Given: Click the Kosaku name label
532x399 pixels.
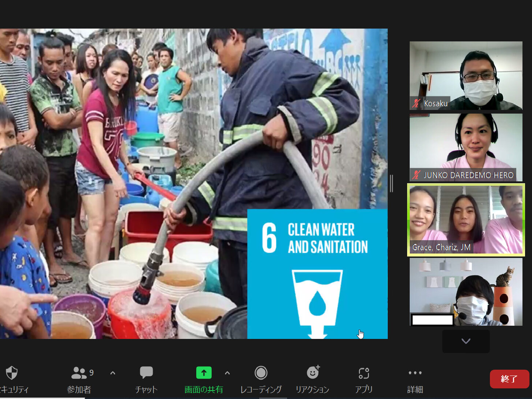Looking at the screenshot, I should coord(436,103).
